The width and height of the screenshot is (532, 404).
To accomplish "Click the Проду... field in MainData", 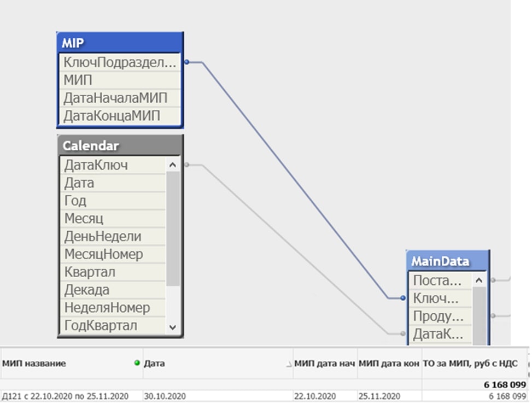I will pos(440,316).
